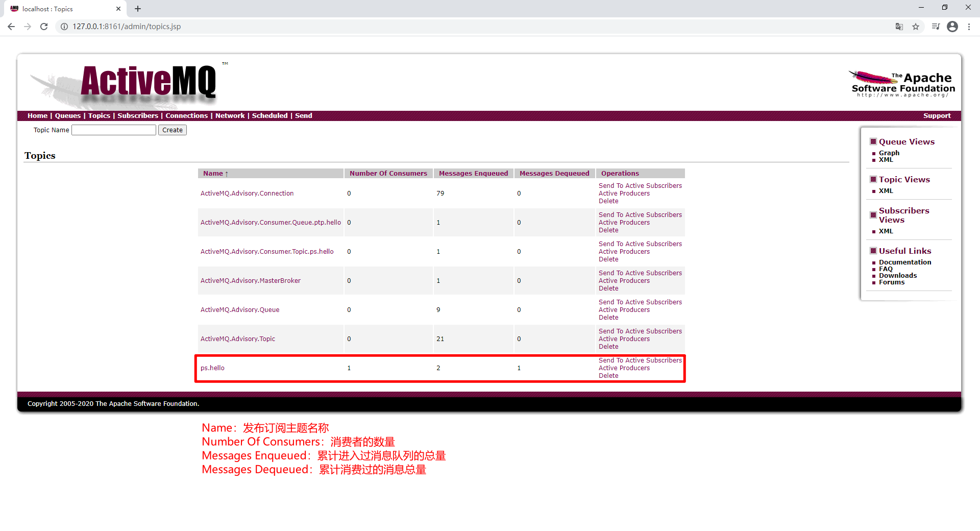The image size is (980, 531).
Task: Close the localhost : Topics tab
Action: tap(118, 9)
